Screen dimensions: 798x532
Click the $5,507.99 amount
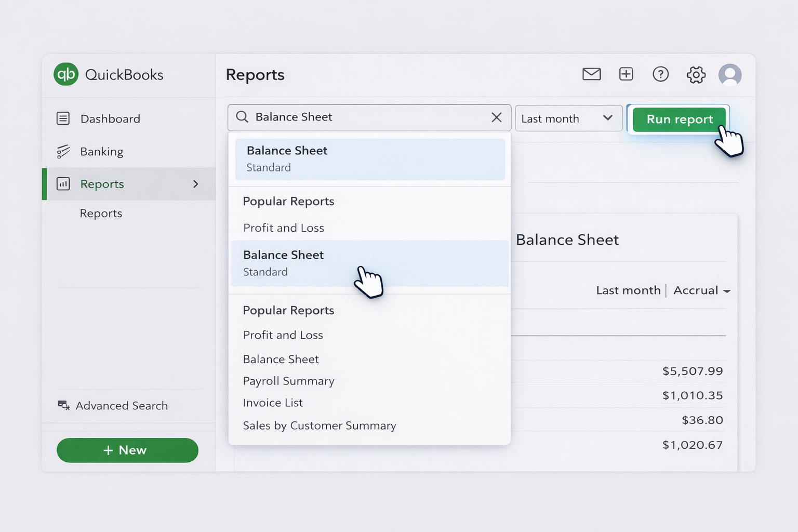pos(692,371)
